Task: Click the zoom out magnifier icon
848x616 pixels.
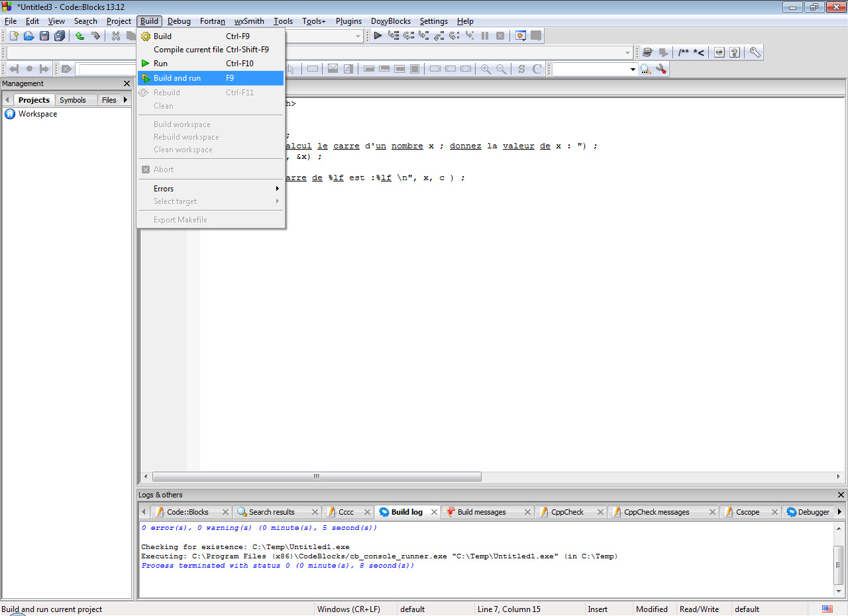Action: 501,69
